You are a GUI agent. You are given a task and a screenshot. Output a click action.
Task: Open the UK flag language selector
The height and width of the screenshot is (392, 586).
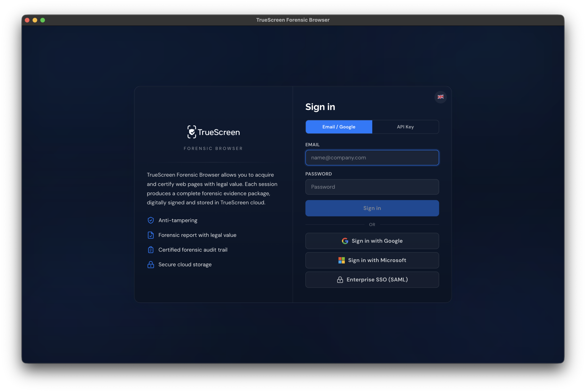point(440,97)
